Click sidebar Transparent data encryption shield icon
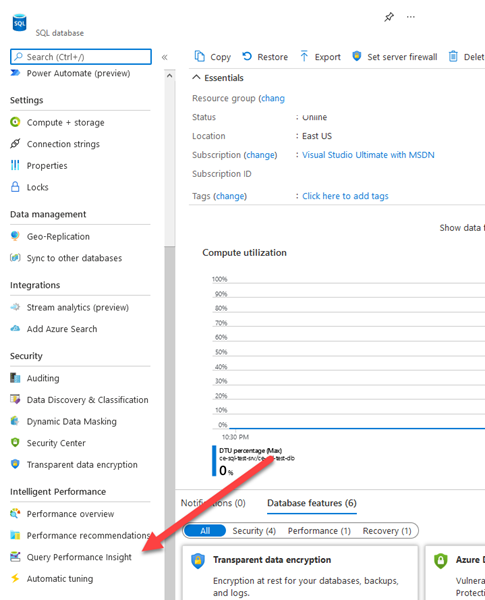Screen dimensions: 485x600 point(15,464)
